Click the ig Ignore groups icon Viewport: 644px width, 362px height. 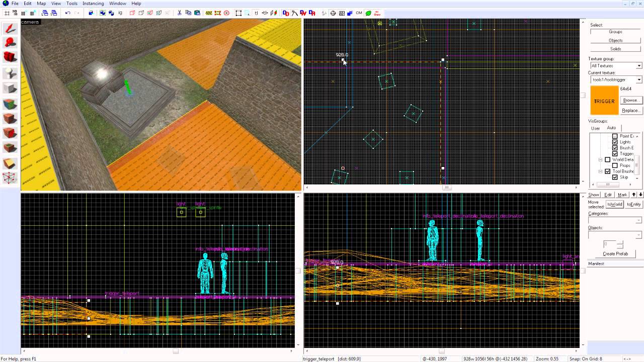[x=120, y=13]
